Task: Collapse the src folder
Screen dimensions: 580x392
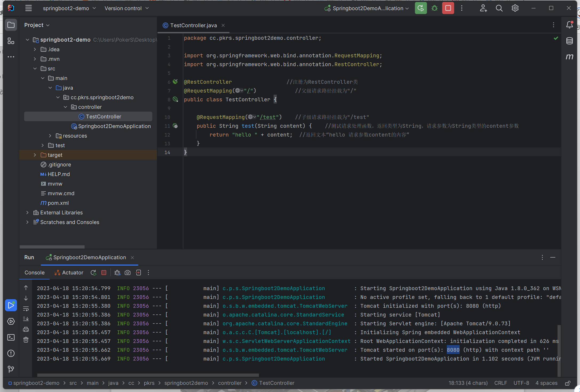Action: [x=35, y=69]
